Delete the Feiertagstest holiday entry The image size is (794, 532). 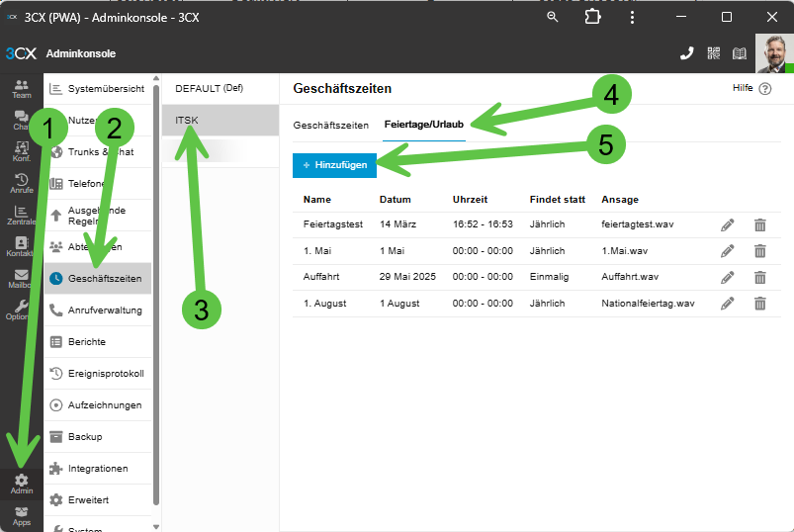pos(760,224)
